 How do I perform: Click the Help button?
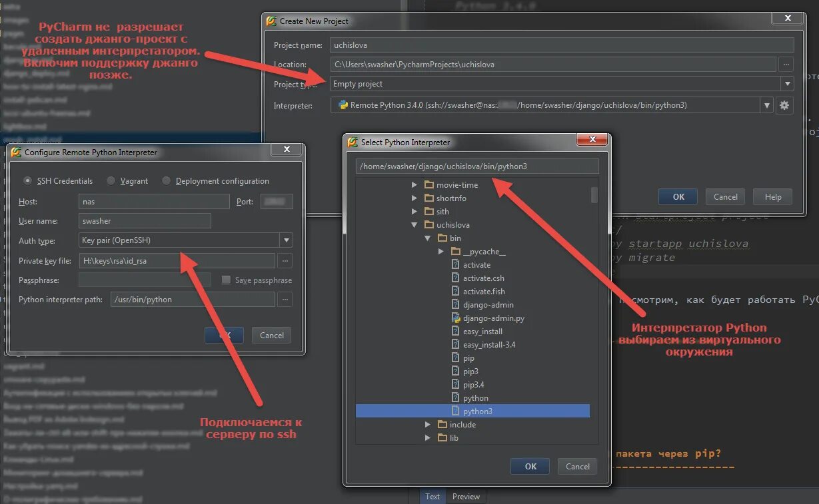point(772,197)
